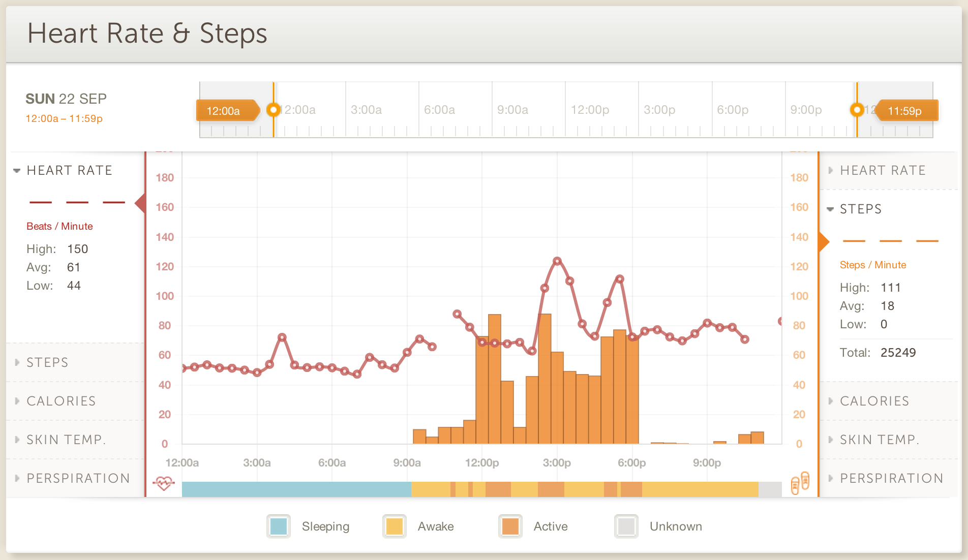Click the red heart rate axis pointer
Image resolution: width=968 pixels, height=560 pixels.
pyautogui.click(x=140, y=203)
